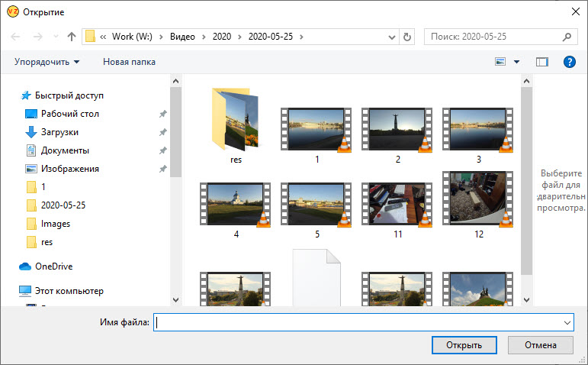Select Загрузки in the navigation pane
This screenshot has width=588, height=365.
click(x=59, y=132)
